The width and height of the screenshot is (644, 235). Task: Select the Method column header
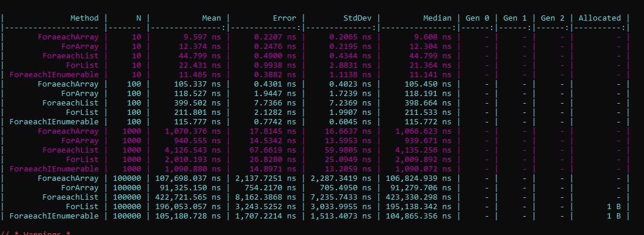(85, 18)
